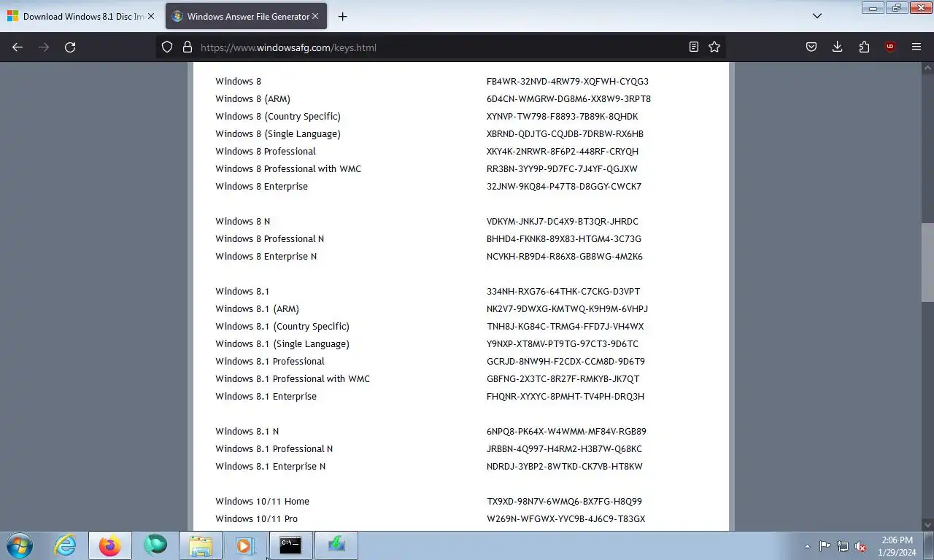
Task: Click the Windows 8 N label
Action: 242,221
